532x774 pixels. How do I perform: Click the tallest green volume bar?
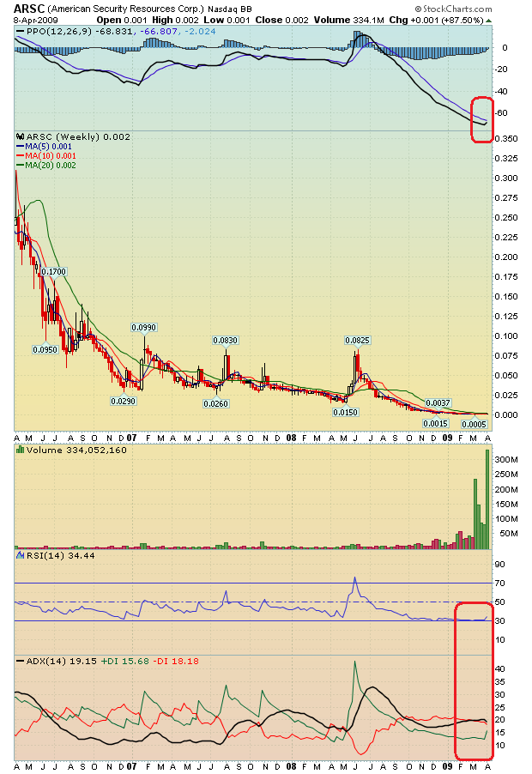click(487, 499)
